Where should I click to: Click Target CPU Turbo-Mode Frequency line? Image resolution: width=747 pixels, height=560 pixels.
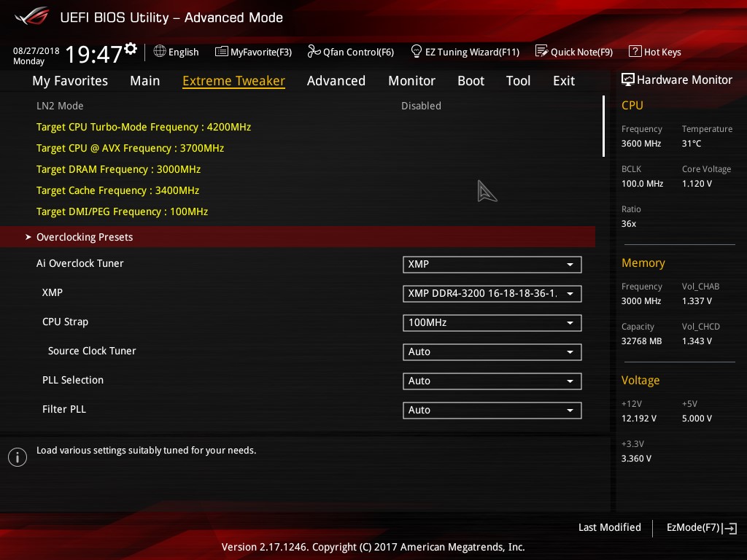point(144,127)
